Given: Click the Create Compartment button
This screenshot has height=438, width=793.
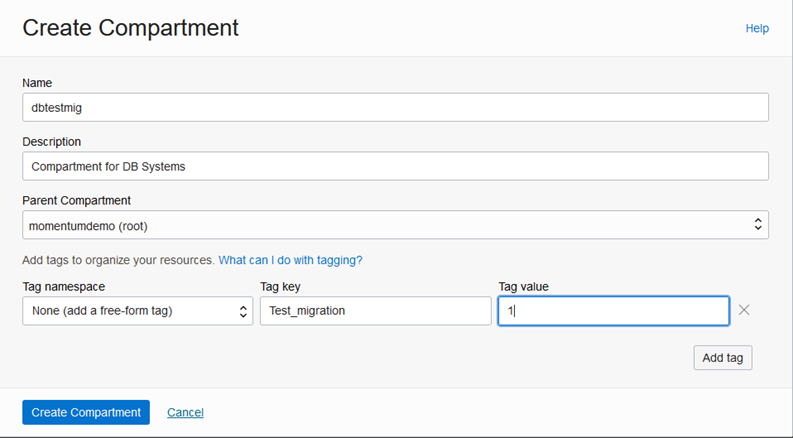Looking at the screenshot, I should pyautogui.click(x=86, y=412).
